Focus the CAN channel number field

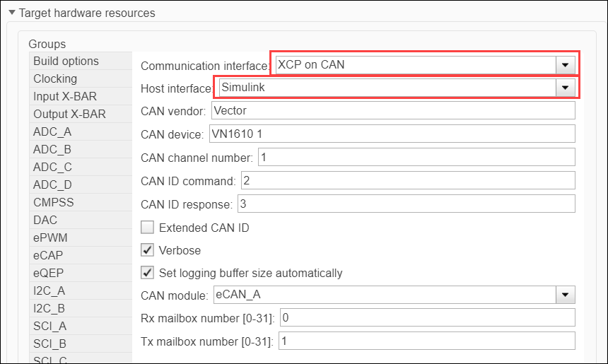(416, 157)
